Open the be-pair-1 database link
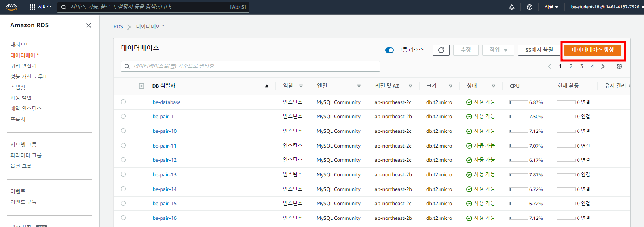644x227 pixels. (163, 117)
